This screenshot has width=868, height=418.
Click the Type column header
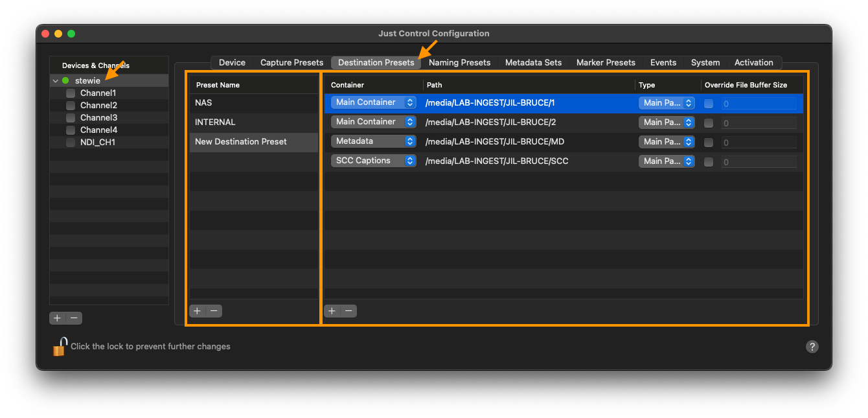click(668, 85)
